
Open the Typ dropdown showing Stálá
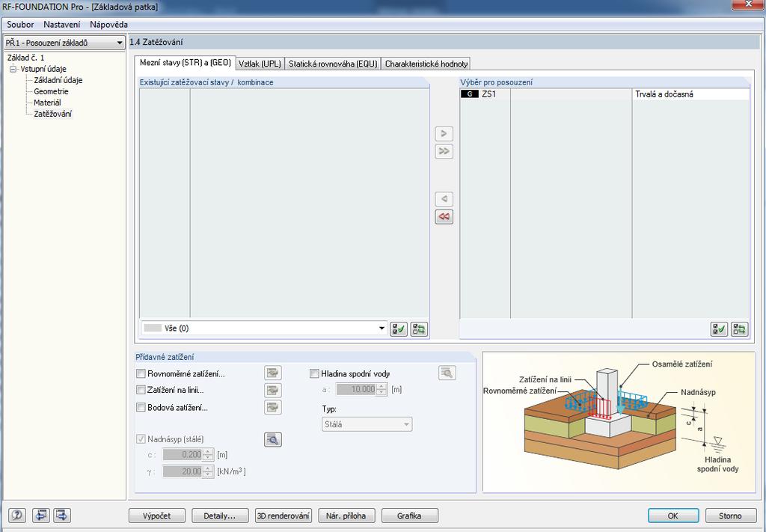point(367,424)
